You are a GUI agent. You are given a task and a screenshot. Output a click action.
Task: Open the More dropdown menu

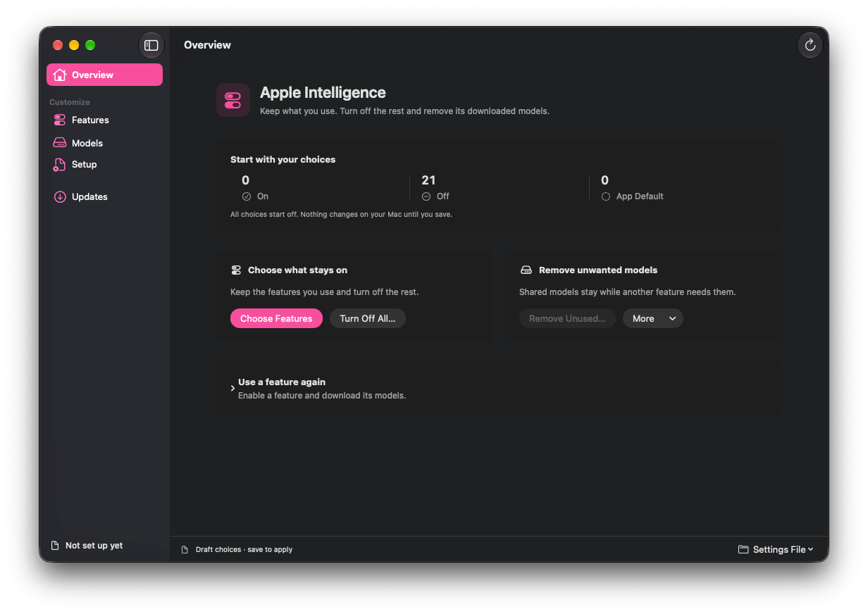[653, 318]
